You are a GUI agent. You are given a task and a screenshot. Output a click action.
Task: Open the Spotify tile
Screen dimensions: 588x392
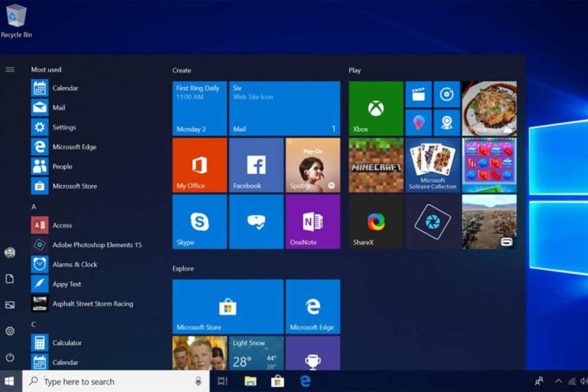(x=313, y=165)
